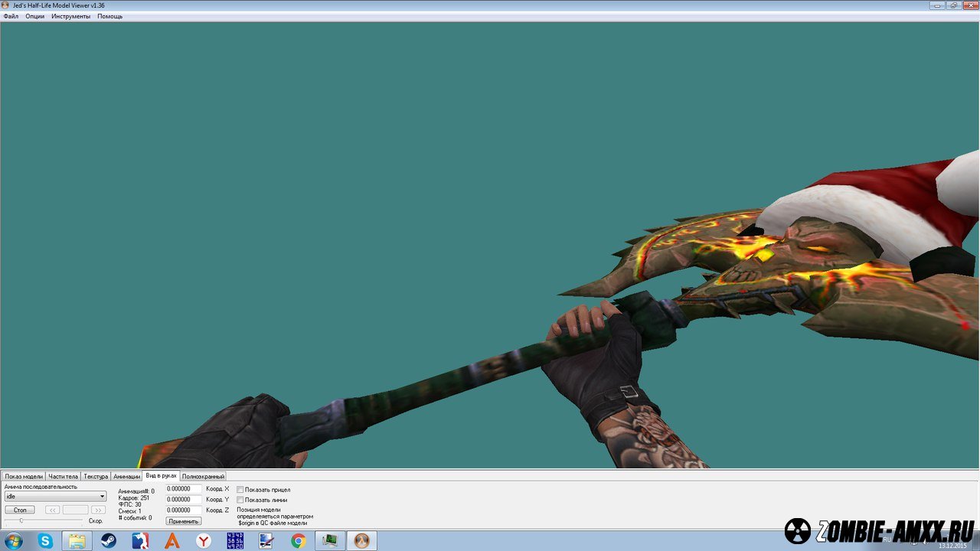Step to next frame with >> button
Viewport: 980px width, 551px height.
pos(99,510)
